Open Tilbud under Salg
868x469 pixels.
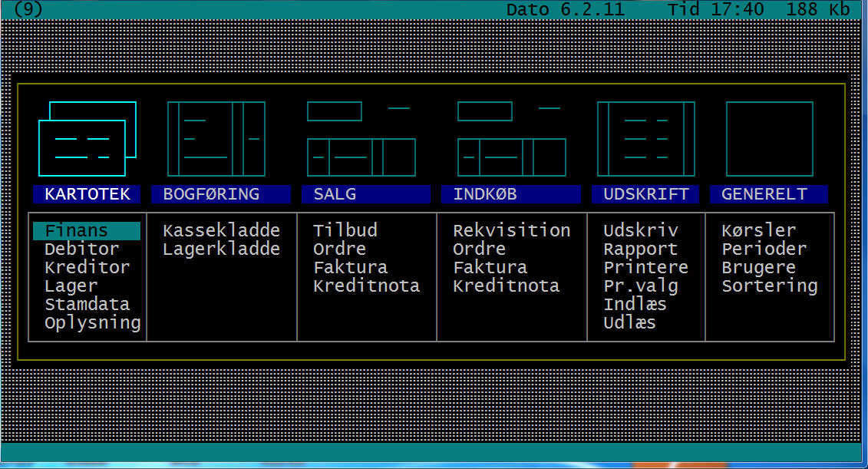click(345, 231)
